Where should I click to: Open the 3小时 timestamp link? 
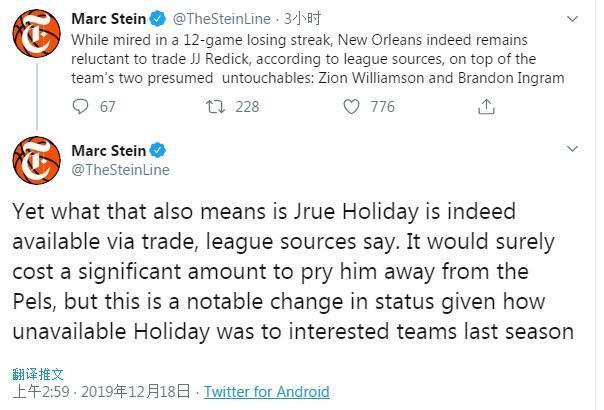pyautogui.click(x=302, y=18)
